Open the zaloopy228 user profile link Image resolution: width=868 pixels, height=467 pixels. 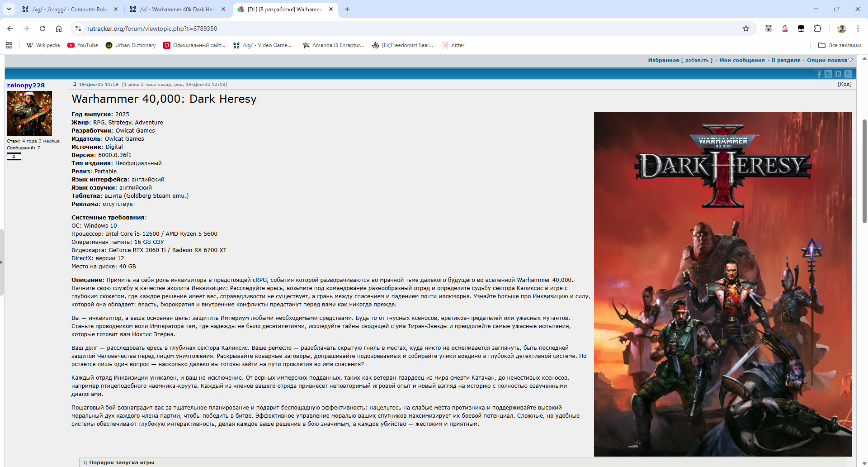click(26, 85)
